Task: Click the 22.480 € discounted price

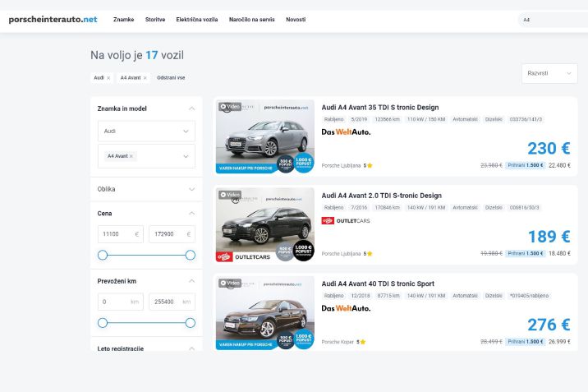Action: [x=559, y=165]
